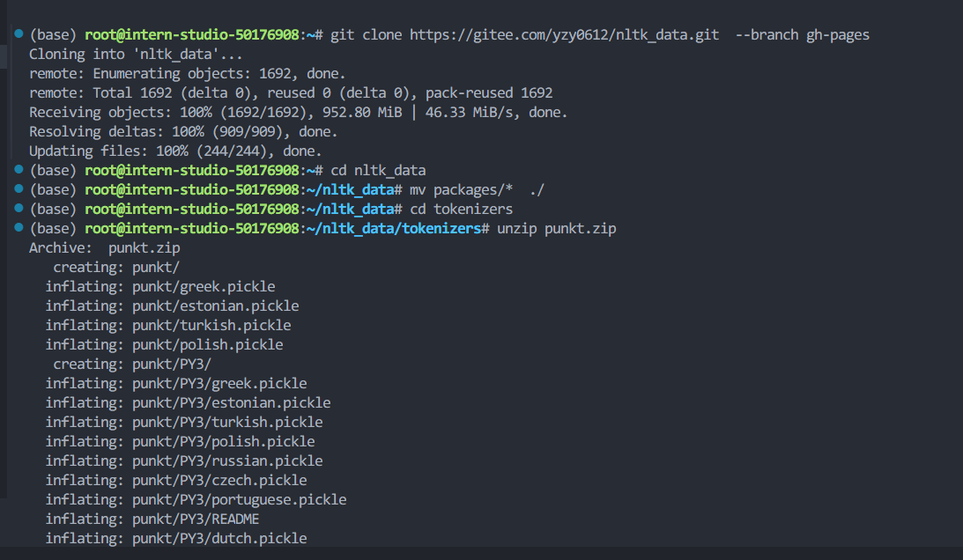Click the 'creating: punkt/PY3/' line

(x=132, y=365)
